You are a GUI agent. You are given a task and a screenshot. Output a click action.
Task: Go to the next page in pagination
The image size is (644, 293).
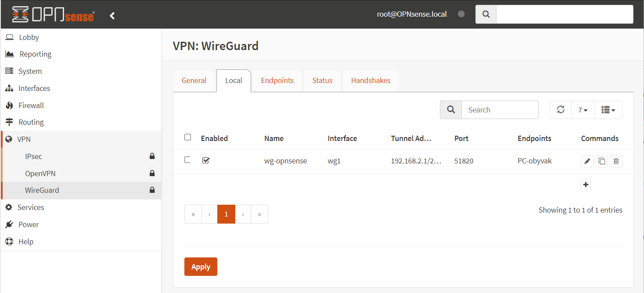[243, 214]
